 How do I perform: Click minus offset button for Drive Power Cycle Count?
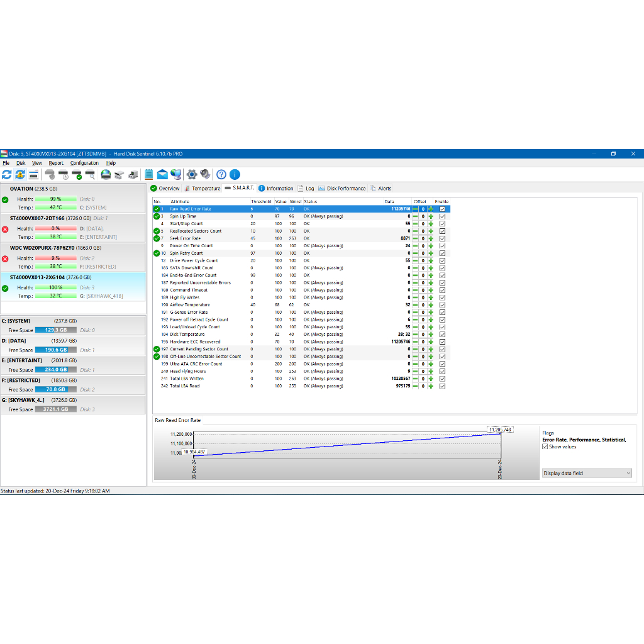pyautogui.click(x=415, y=261)
